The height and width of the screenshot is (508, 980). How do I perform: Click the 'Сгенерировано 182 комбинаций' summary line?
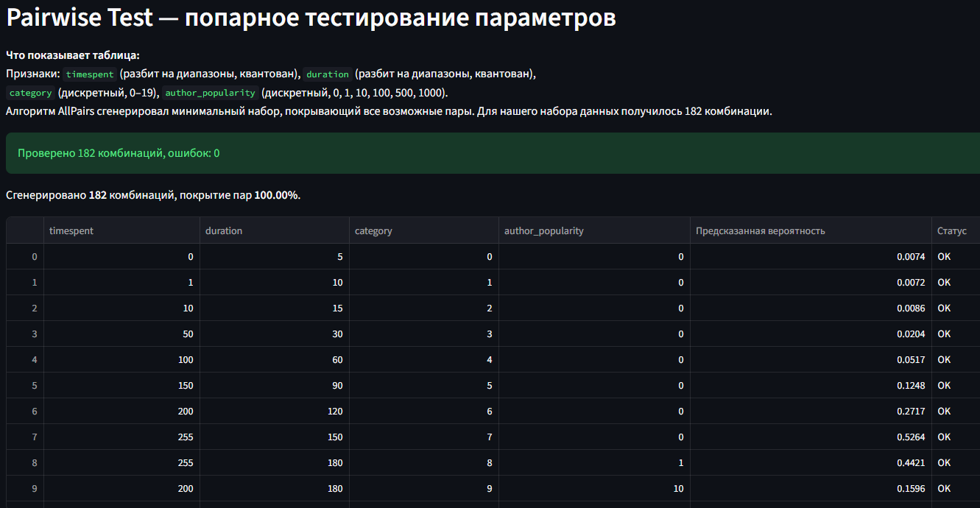153,195
